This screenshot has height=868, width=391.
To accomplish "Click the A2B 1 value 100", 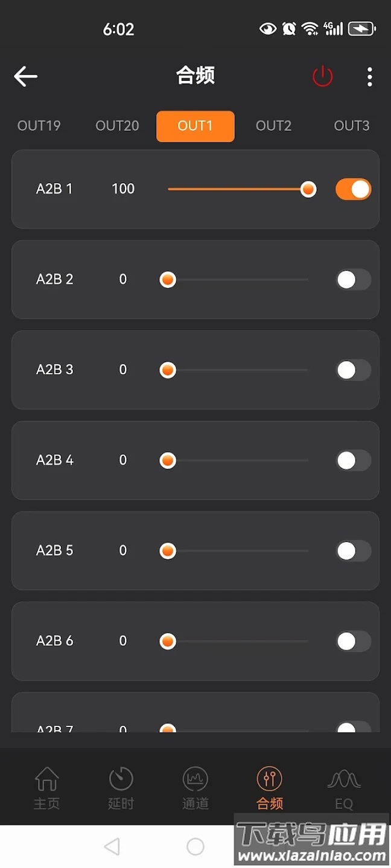I will [x=123, y=189].
